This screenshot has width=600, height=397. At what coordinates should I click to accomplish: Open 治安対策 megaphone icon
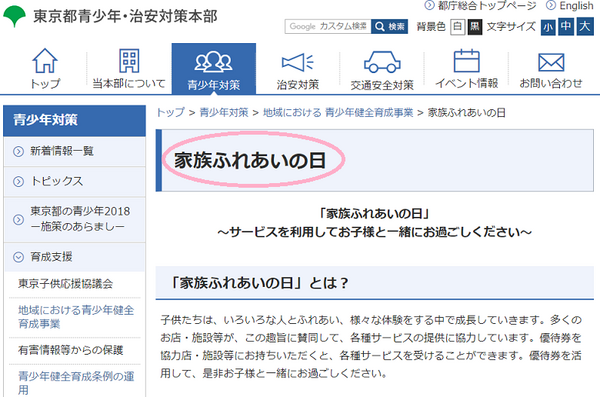pos(298,62)
